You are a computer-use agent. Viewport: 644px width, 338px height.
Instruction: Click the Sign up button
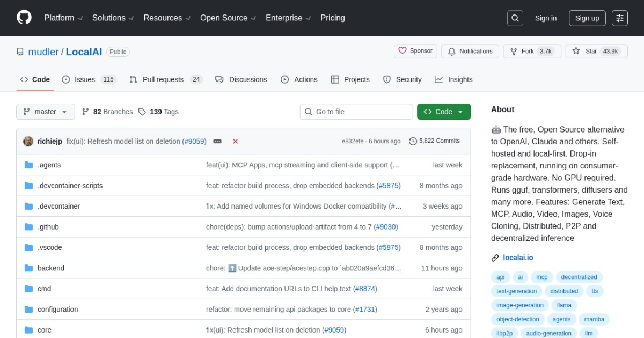pos(587,18)
